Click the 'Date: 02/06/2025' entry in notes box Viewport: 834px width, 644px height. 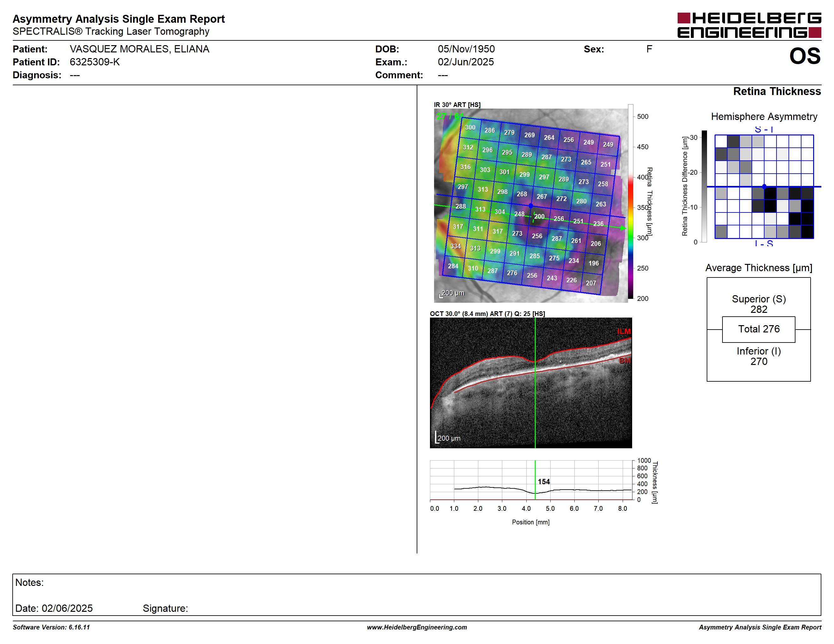tap(54, 608)
